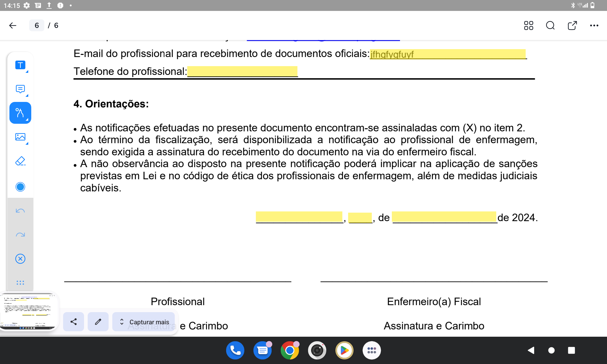This screenshot has width=607, height=364.
Task: Expand the Text tool options corner arrow
Action: point(27,72)
